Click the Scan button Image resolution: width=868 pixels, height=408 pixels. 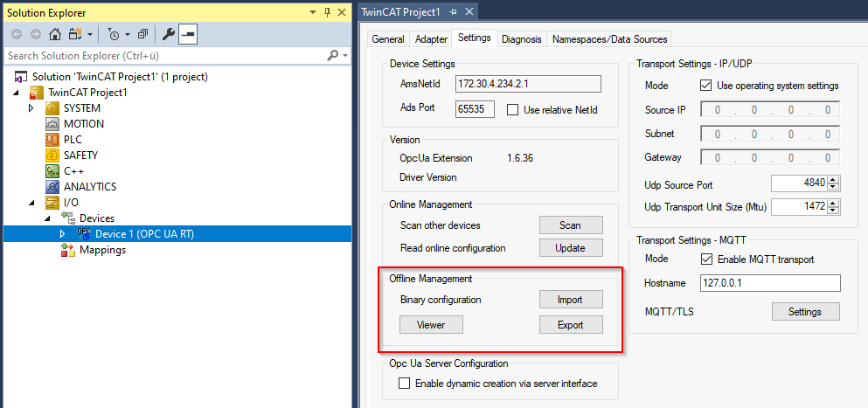tap(571, 225)
